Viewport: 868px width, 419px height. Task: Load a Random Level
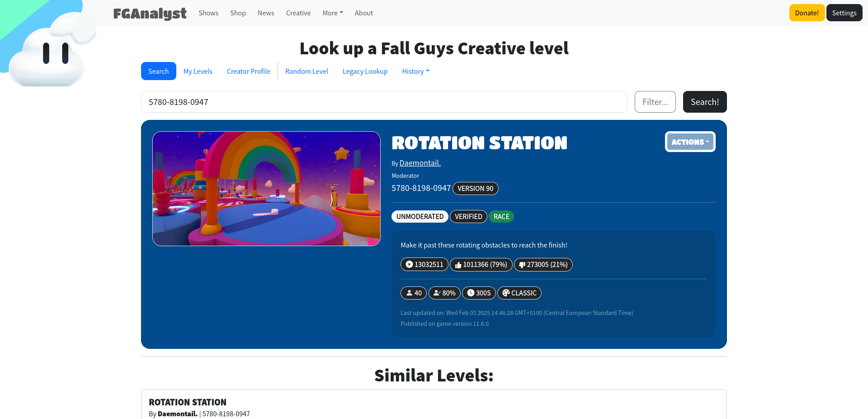pos(307,71)
